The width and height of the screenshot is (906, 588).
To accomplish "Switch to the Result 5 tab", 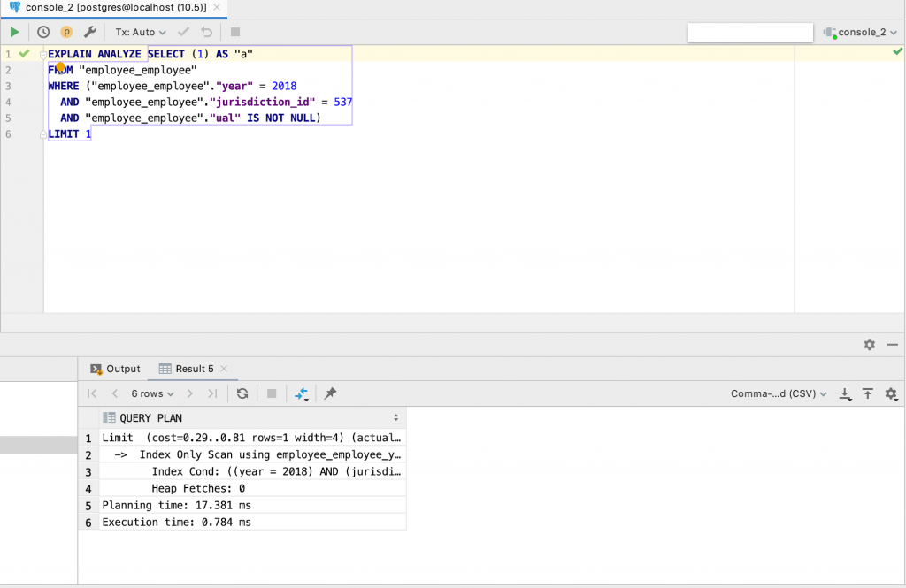I will [x=187, y=369].
